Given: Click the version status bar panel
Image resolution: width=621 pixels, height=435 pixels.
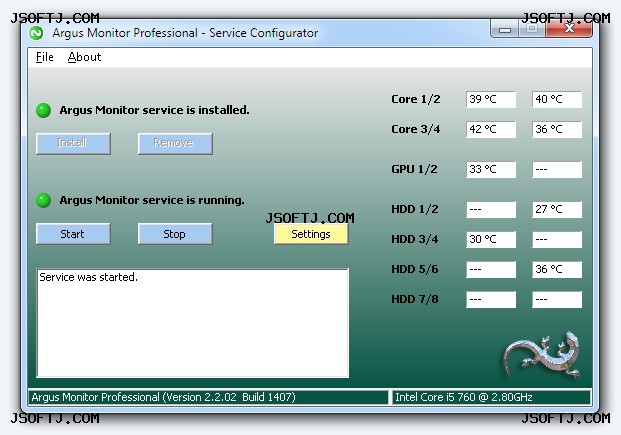Looking at the screenshot, I should (208, 397).
